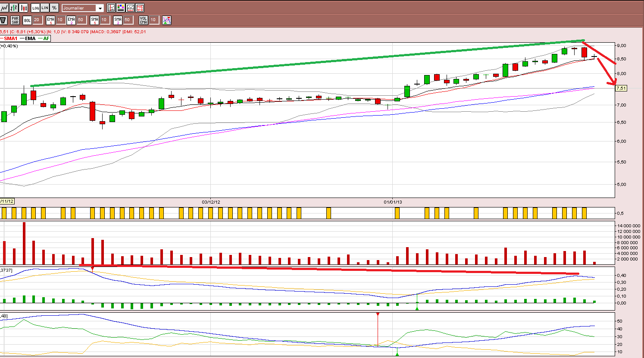Click the crossing-lines signals icon
The image size is (644, 358).
point(167,20)
